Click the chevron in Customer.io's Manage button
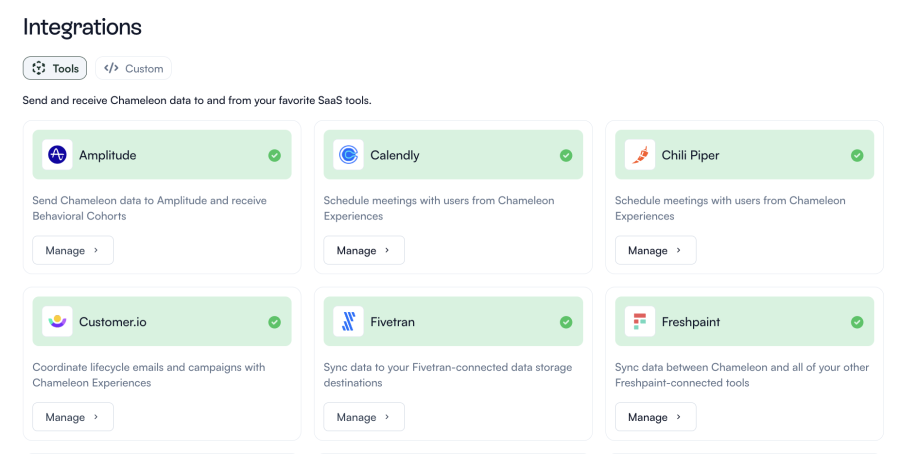Screen dimensions: 900x454 point(96,417)
